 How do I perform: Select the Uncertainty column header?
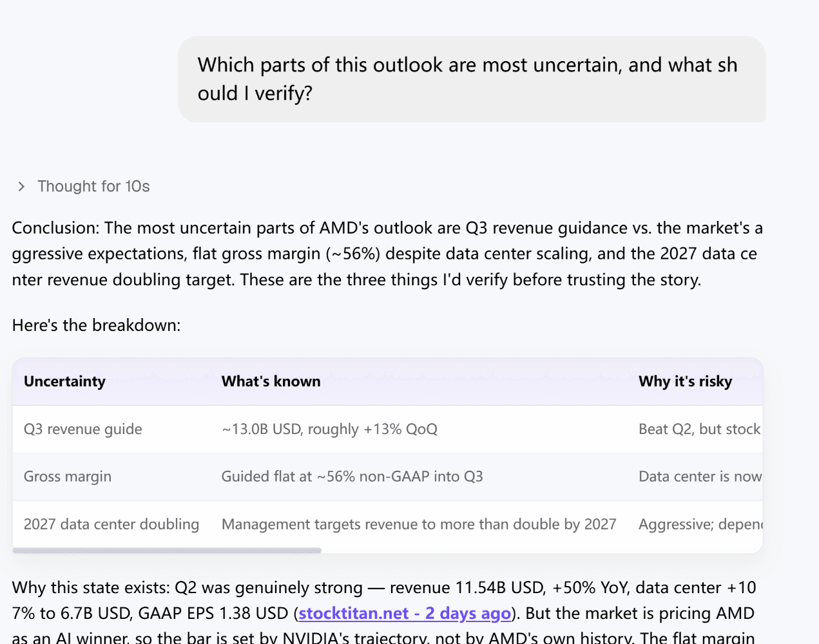pos(64,381)
